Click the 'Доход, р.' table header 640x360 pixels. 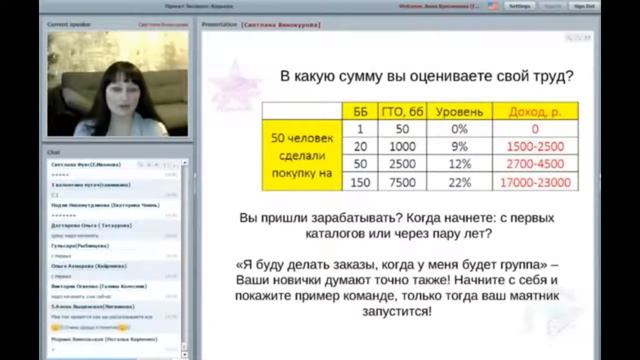click(x=535, y=111)
